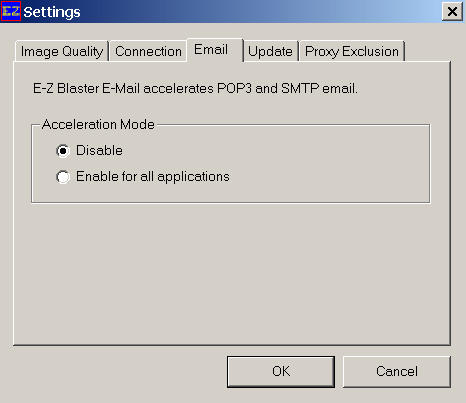Image resolution: width=466 pixels, height=403 pixels.
Task: Click the Acceleration Mode group label
Action: pos(98,124)
